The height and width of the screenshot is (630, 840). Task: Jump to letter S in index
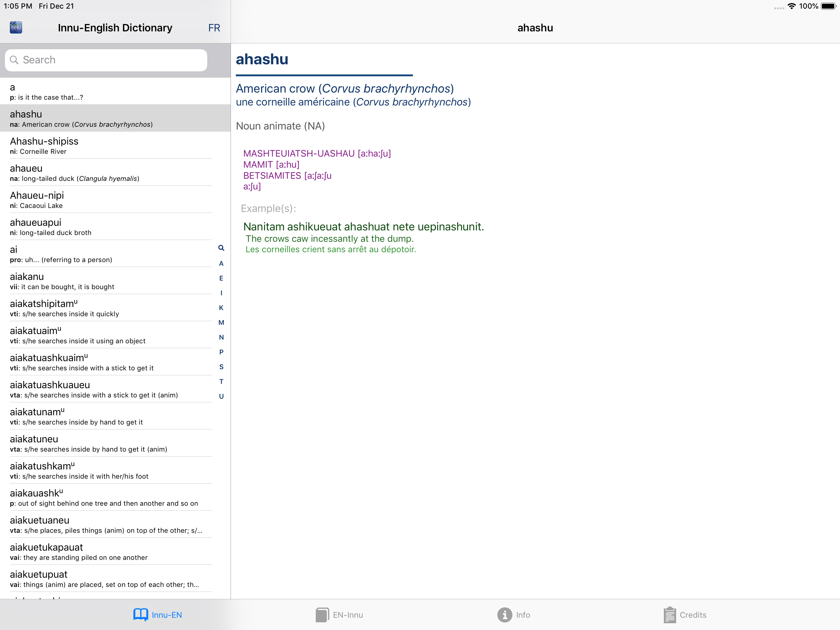pyautogui.click(x=221, y=367)
